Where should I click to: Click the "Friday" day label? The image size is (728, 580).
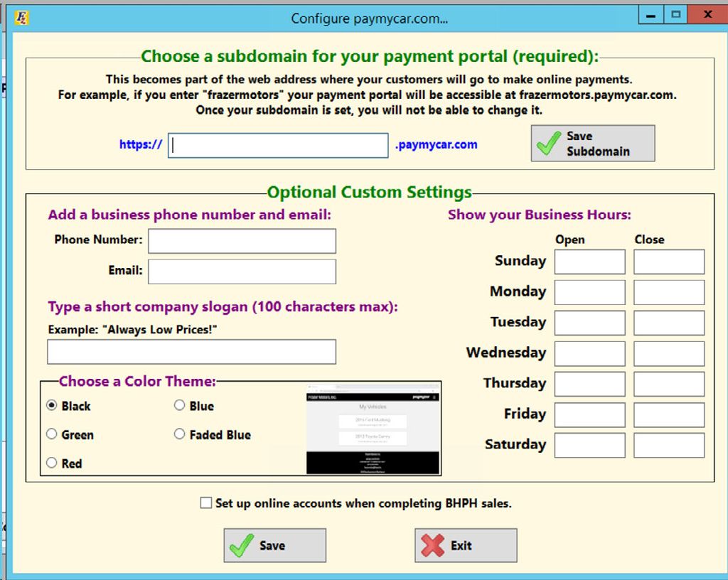[x=525, y=414]
